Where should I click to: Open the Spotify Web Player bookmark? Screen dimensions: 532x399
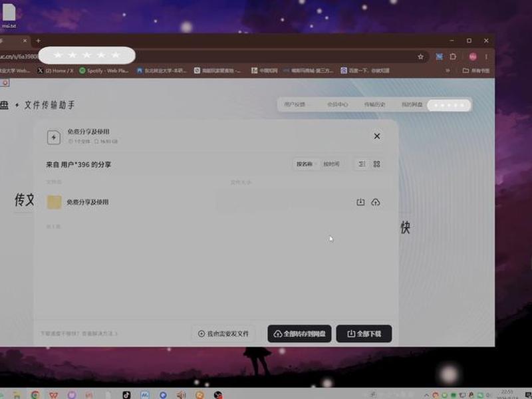coord(104,70)
